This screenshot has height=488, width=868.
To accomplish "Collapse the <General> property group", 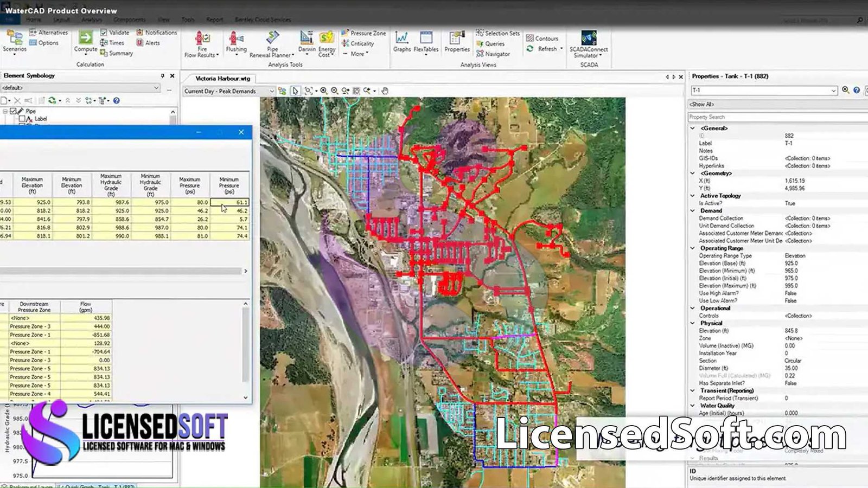I will pos(692,128).
